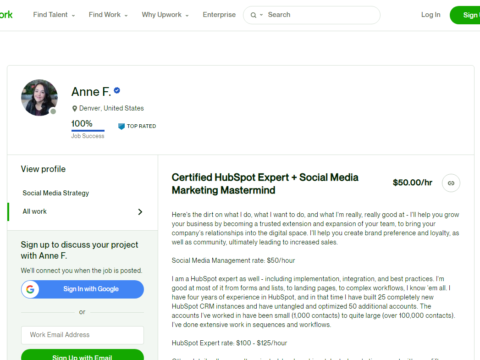Click the verified badge beside Anne F.

(x=117, y=90)
